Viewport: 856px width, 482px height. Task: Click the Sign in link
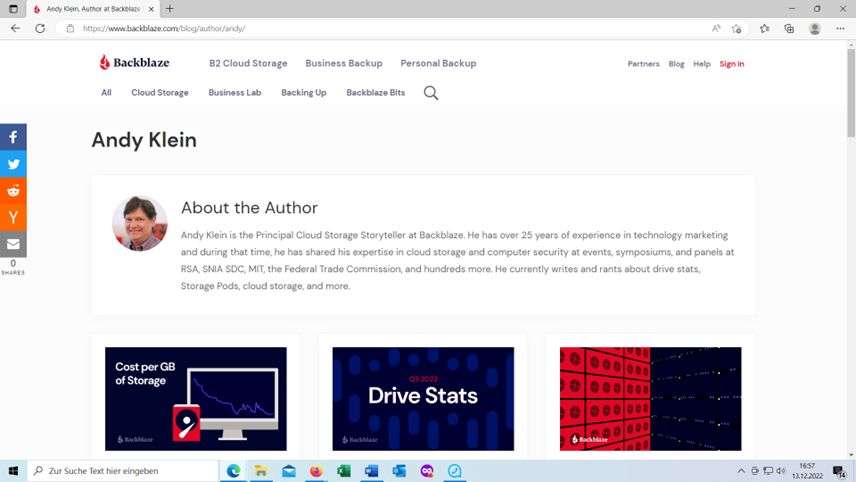click(732, 64)
